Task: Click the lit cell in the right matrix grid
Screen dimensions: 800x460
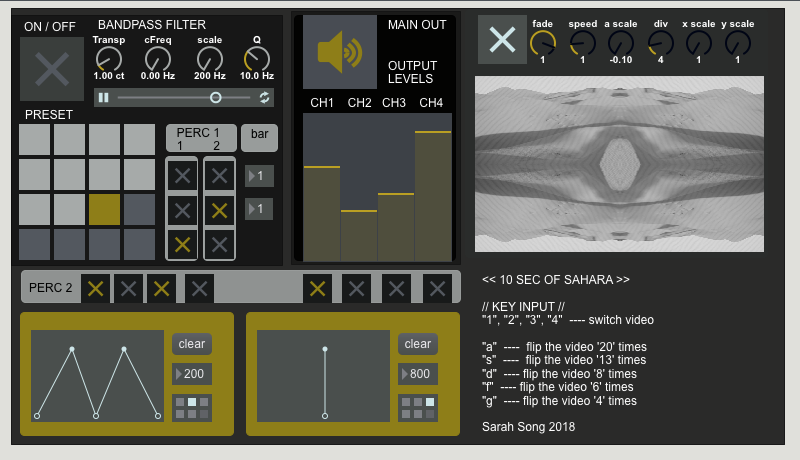Action: 430,402
